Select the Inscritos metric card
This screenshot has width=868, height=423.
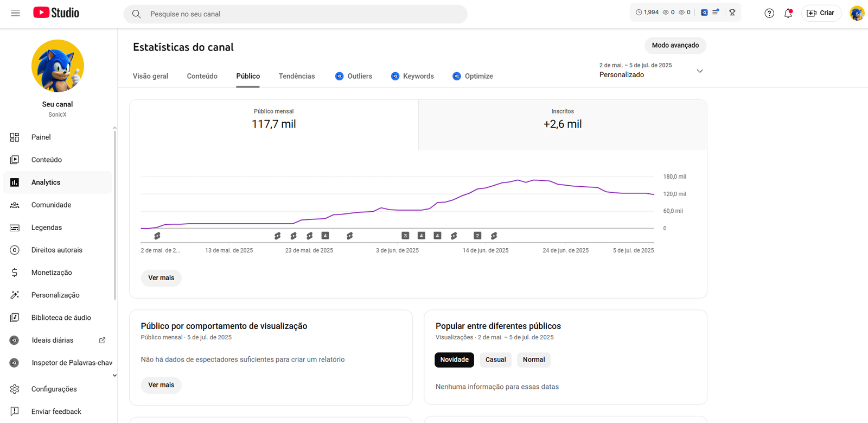pos(562,125)
